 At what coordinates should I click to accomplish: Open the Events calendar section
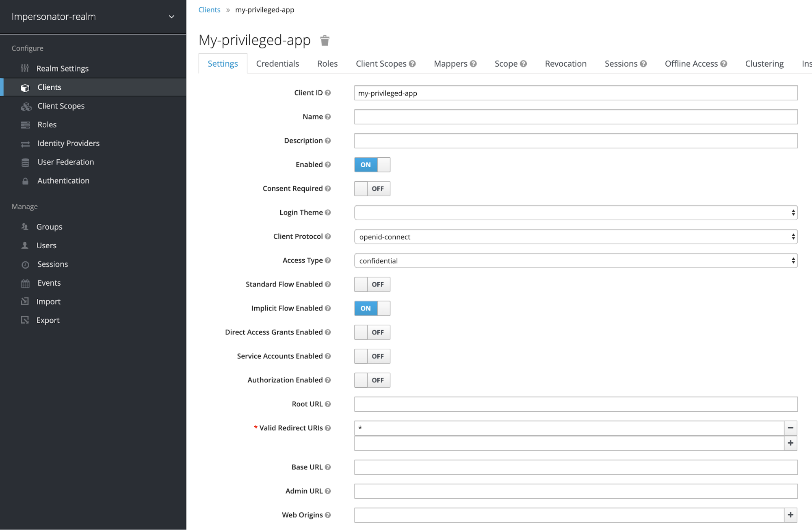(x=25, y=282)
